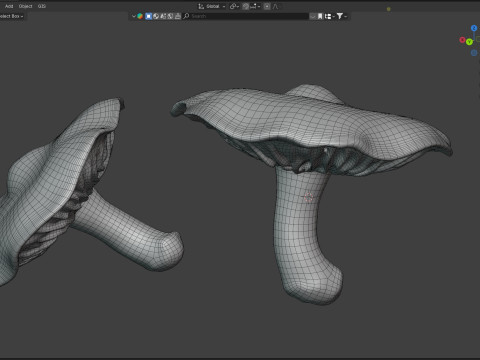Open the snapping options dropdown
480x360 pixels.
click(x=255, y=6)
